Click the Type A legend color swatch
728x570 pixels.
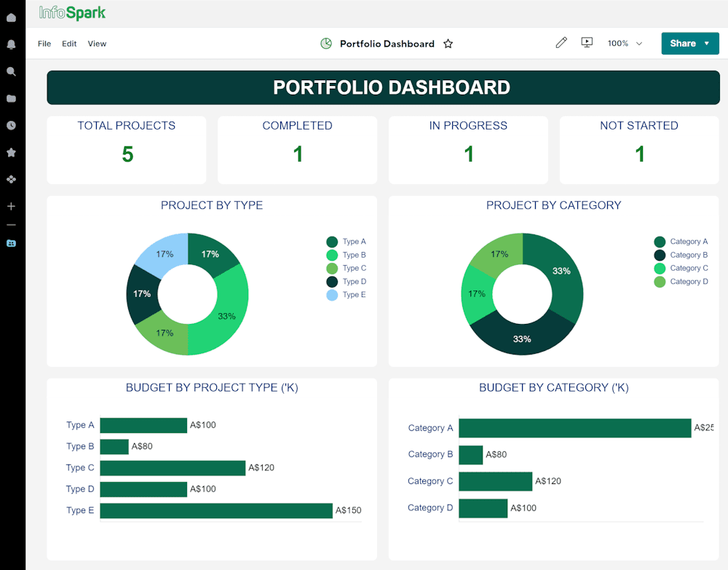332,242
